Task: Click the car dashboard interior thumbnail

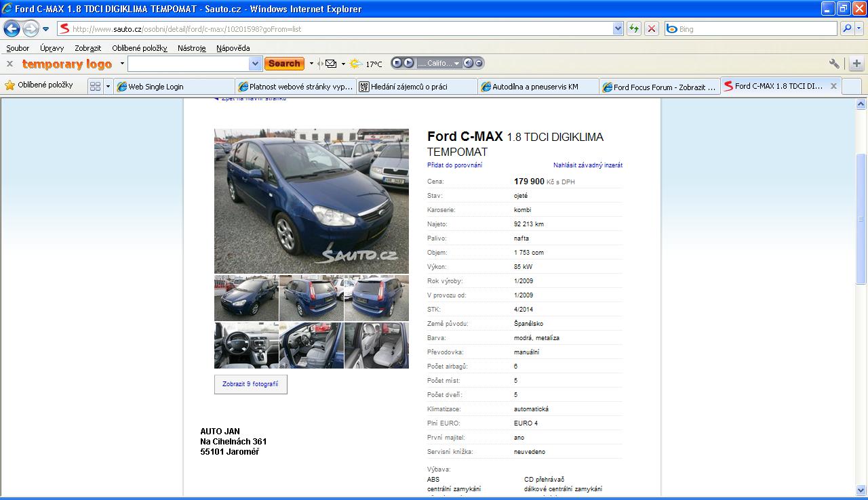Action: [x=246, y=346]
